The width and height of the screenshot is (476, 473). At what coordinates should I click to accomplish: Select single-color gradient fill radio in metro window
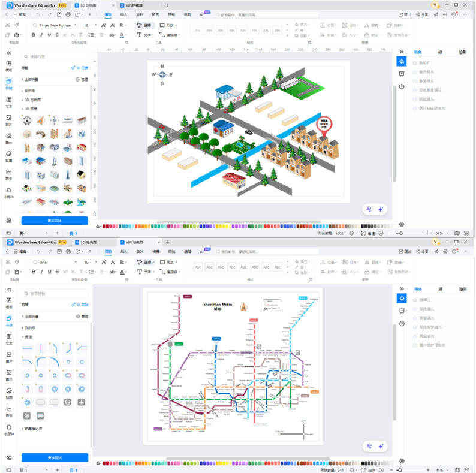tap(415, 327)
